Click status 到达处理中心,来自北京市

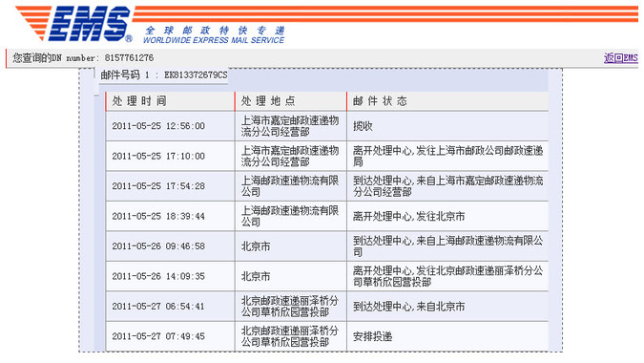click(408, 307)
